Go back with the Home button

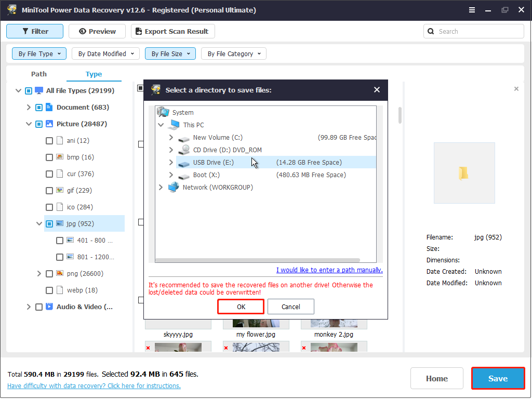[x=436, y=378]
